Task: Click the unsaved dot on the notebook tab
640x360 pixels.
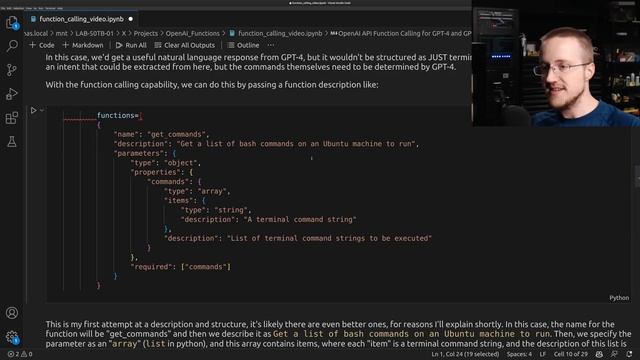Action: coord(131,19)
